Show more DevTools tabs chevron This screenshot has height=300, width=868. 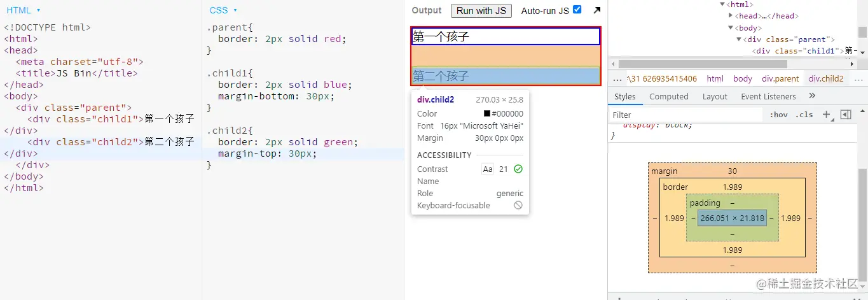pyautogui.click(x=812, y=96)
